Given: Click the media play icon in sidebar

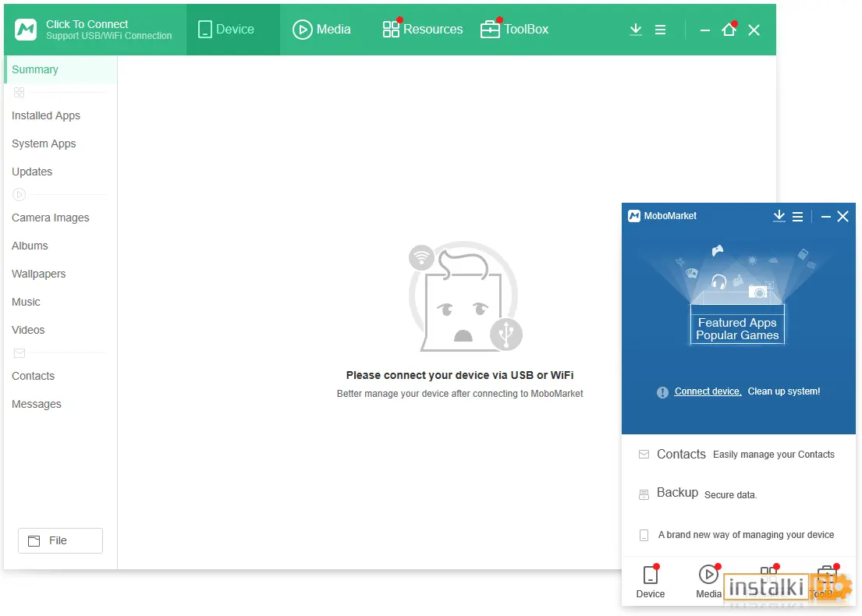Looking at the screenshot, I should pos(20,194).
